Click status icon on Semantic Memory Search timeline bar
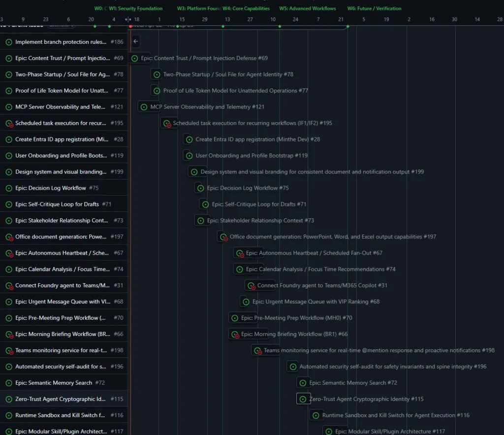This screenshot has height=435, width=504. pyautogui.click(x=303, y=383)
